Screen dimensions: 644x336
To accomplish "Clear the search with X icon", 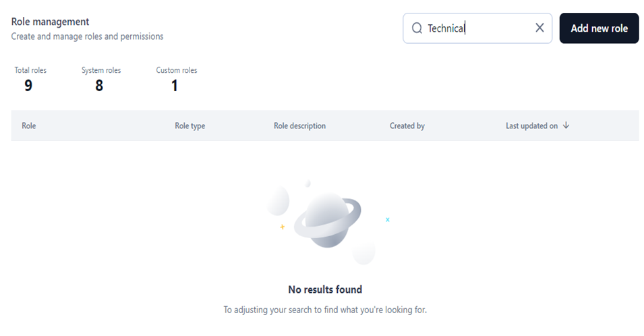I will [x=539, y=28].
